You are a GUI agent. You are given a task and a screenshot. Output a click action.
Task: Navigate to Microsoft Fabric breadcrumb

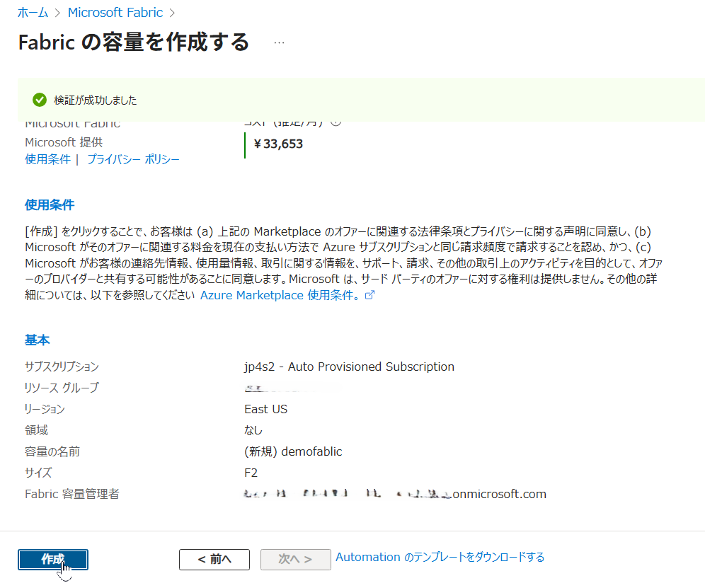115,12
